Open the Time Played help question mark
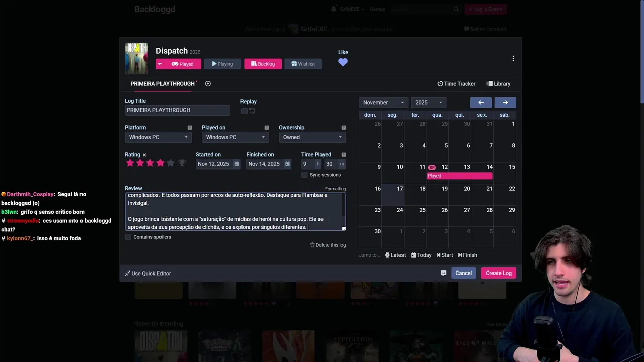The height and width of the screenshot is (362, 644). (x=344, y=155)
